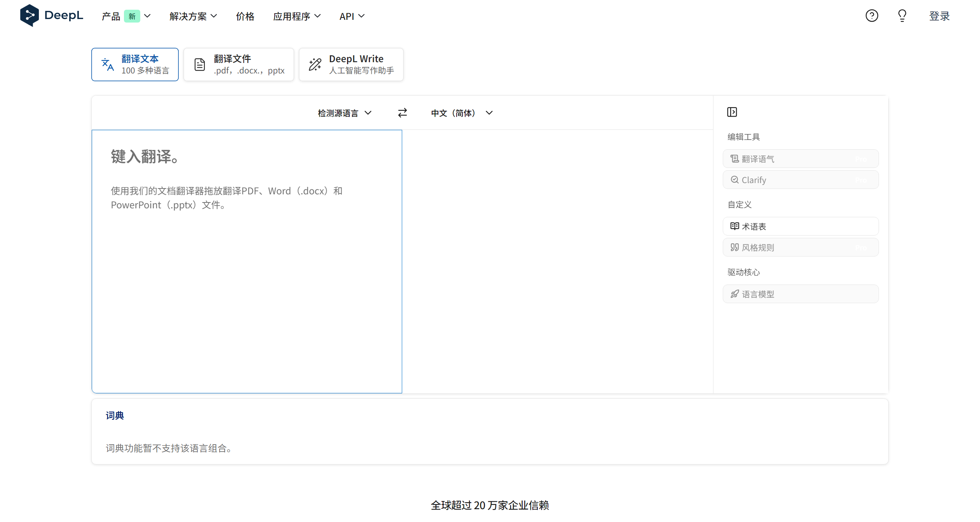Expand the 解决方案 navigation dropdown
The height and width of the screenshot is (522, 980).
click(x=193, y=16)
